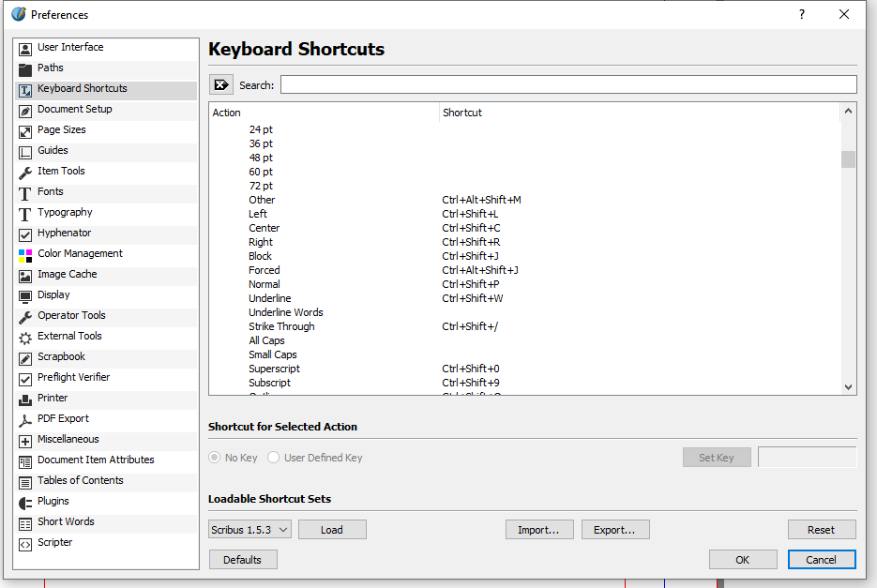Select the No Key radio button

coord(216,458)
